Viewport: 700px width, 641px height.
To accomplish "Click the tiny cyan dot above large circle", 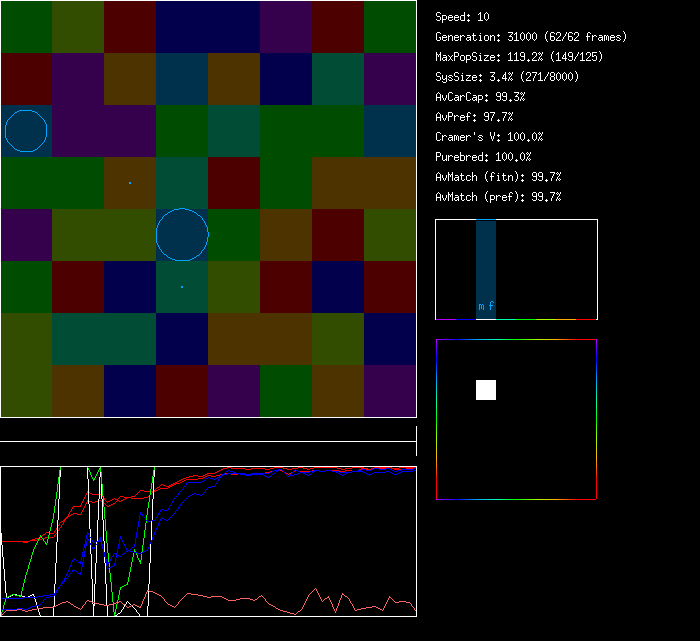I will (x=129, y=183).
